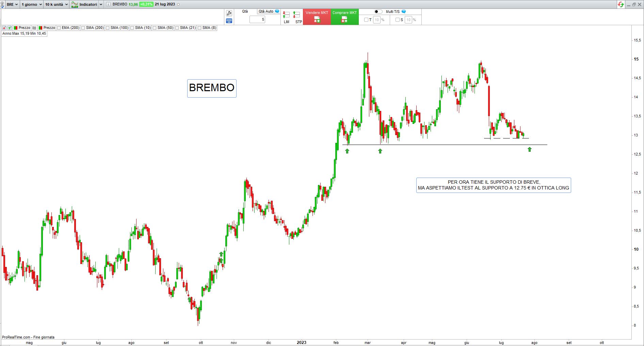The image size is (644, 346).
Task: Click the ProRealTime.com - Fine giornata label
Action: pos(28,337)
